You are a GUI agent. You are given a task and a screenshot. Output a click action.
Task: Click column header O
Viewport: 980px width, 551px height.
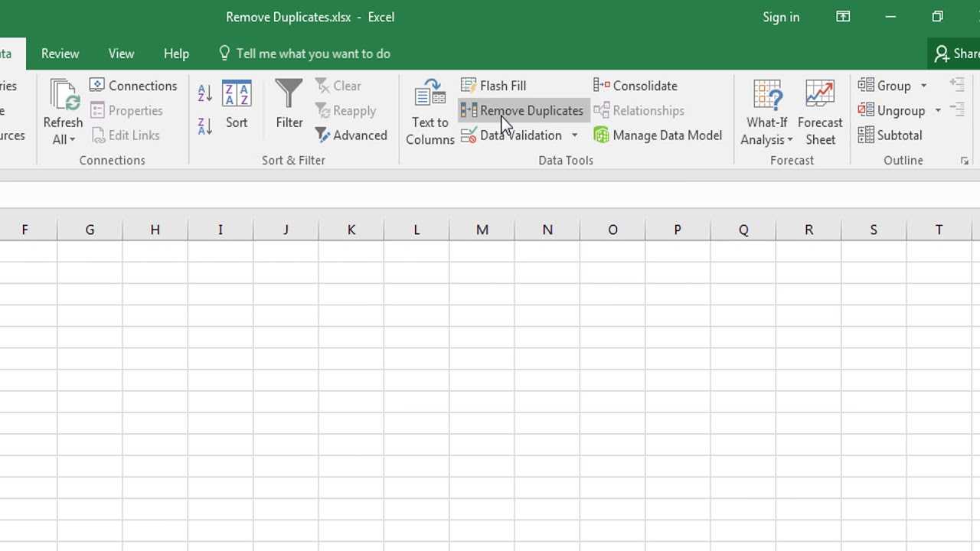tap(612, 230)
